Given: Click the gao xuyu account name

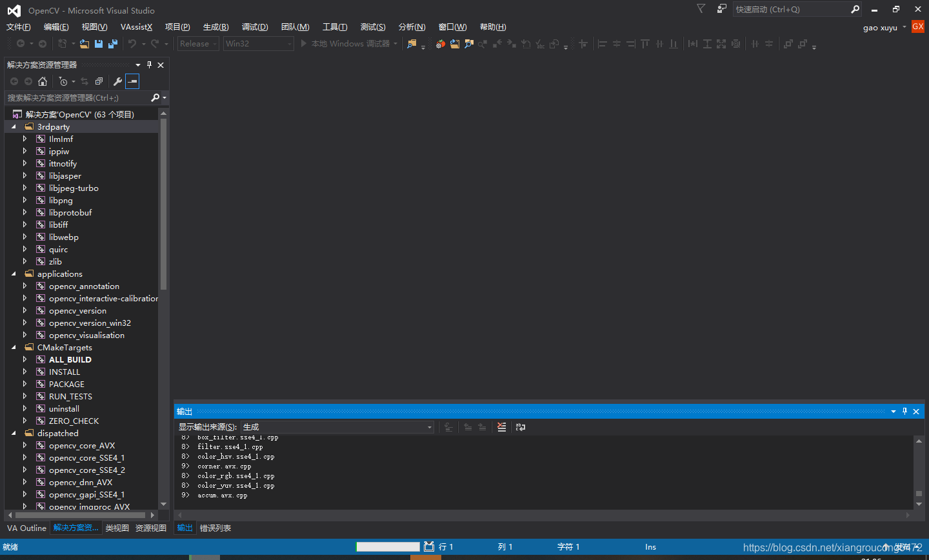Looking at the screenshot, I should coord(880,28).
